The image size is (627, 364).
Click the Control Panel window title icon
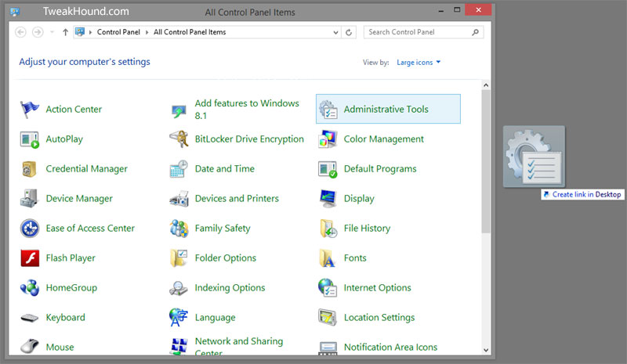[15, 11]
